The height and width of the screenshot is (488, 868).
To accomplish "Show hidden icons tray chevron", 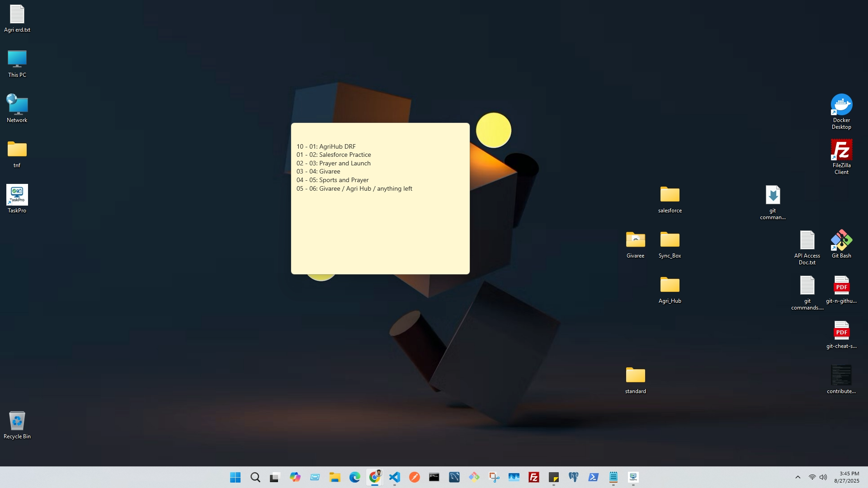I will tap(798, 477).
